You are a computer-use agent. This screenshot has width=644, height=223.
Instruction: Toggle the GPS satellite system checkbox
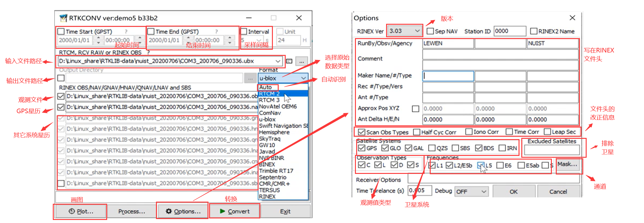tap(362, 148)
